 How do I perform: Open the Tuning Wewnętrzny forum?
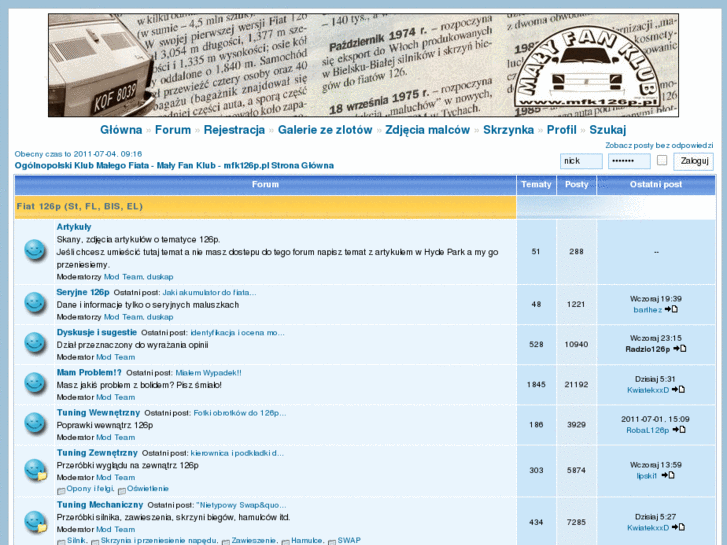point(98,412)
